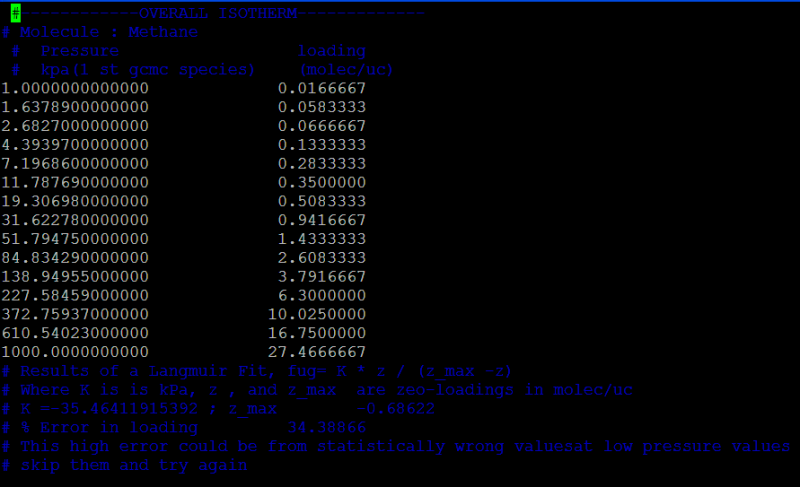Click loading value 16.7500000
800x487 pixels.
pyautogui.click(x=317, y=334)
